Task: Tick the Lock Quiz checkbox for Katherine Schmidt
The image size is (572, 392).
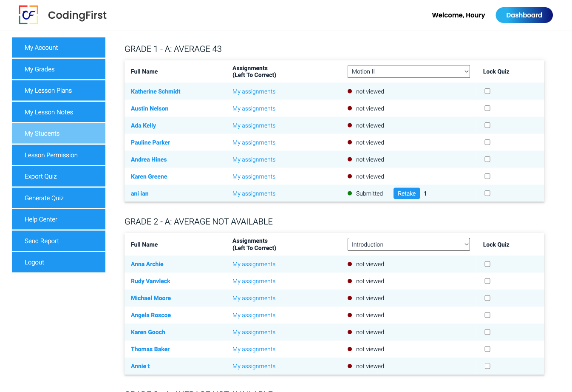Action: 487,91
